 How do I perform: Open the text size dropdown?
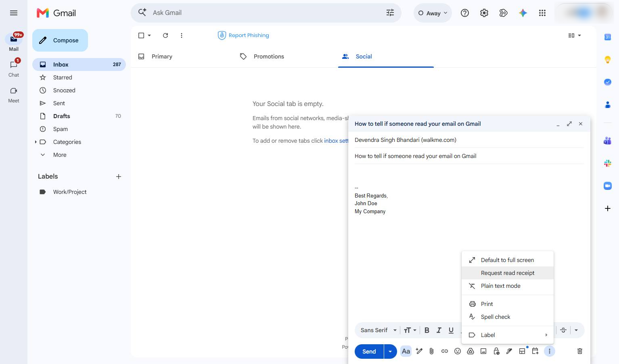click(410, 330)
